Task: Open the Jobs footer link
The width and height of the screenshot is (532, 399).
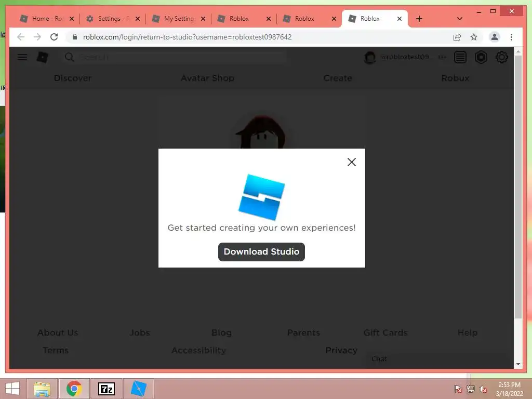Action: click(139, 332)
